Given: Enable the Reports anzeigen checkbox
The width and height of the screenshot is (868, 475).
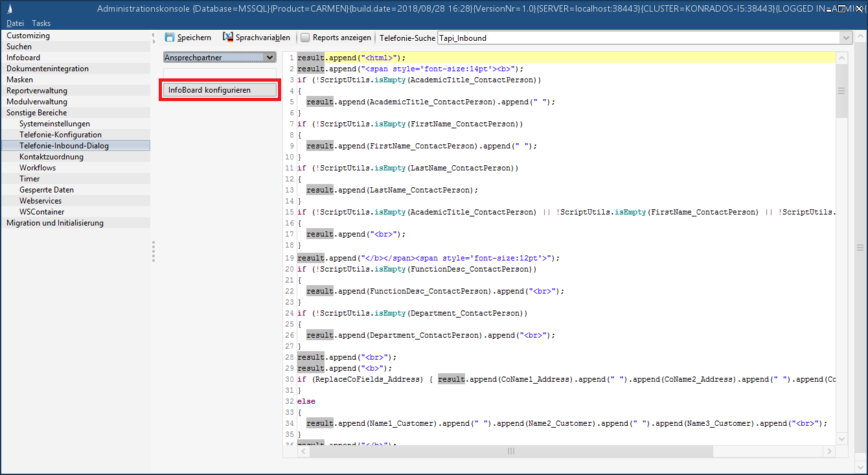Looking at the screenshot, I should pos(305,38).
